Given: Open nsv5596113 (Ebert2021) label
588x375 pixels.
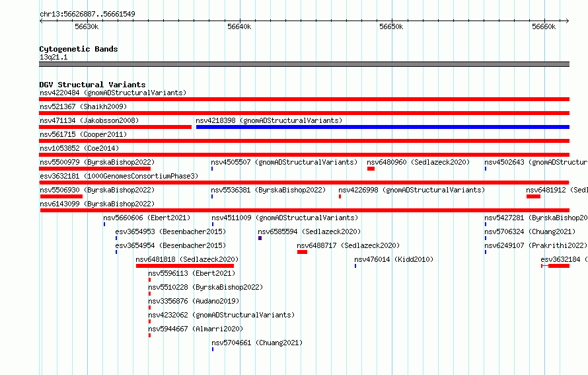Looking at the screenshot, I should click(x=192, y=273).
